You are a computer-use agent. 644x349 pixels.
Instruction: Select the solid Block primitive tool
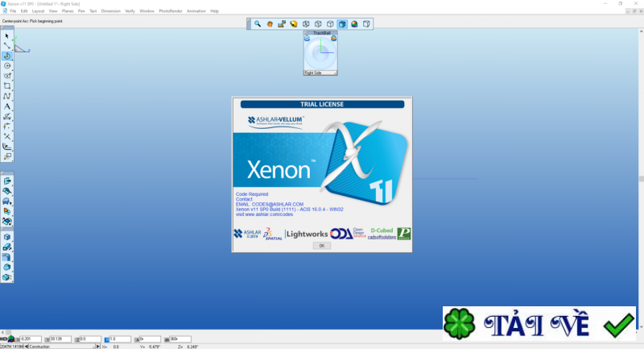pos(7,237)
